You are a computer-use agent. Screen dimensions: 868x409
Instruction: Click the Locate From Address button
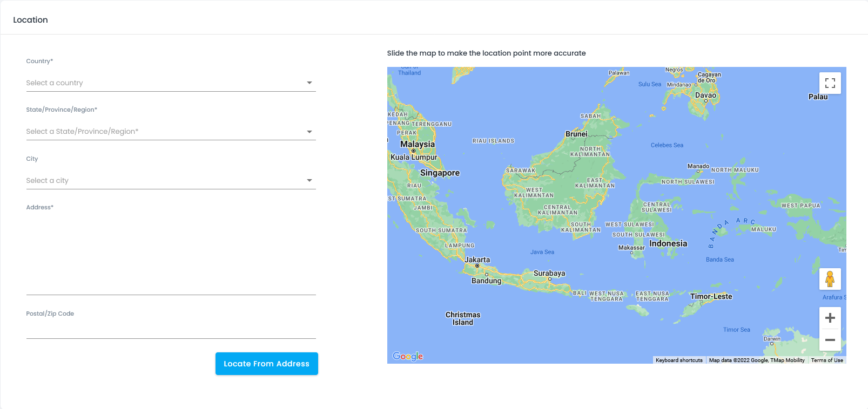tap(266, 364)
